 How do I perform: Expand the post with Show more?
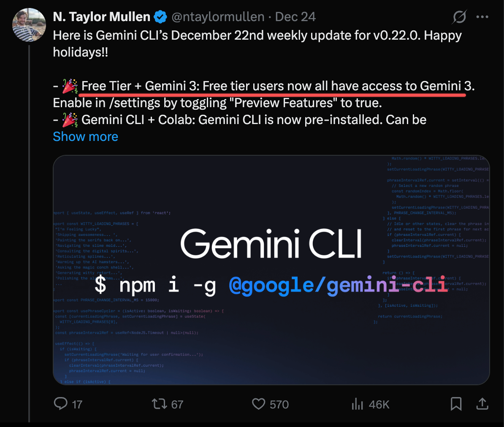coord(85,137)
